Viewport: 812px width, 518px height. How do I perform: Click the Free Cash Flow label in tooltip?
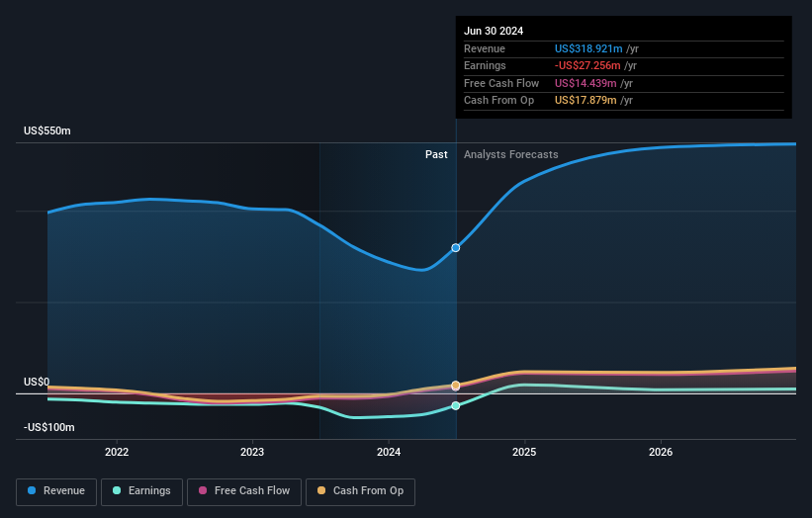(501, 83)
